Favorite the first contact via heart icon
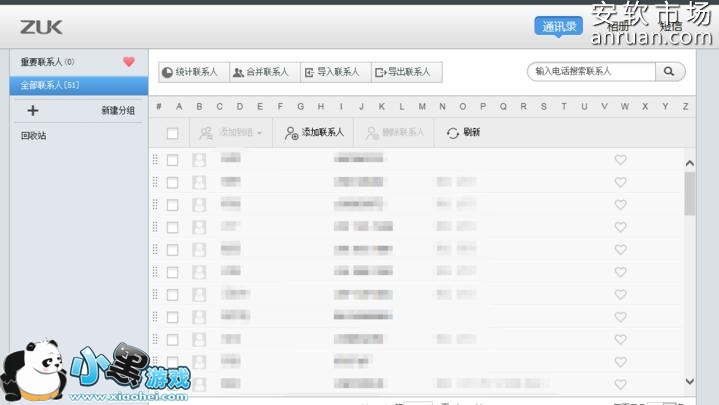 [620, 160]
